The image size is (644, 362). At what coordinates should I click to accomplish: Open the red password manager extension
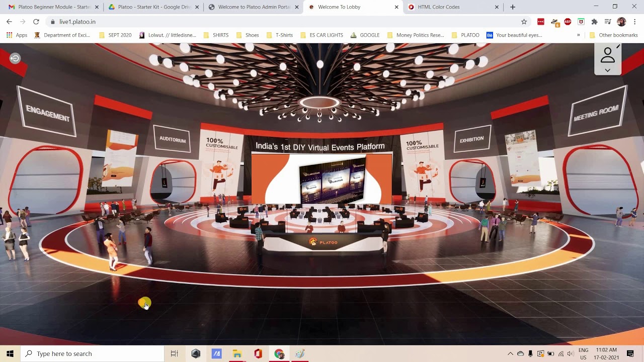[541, 22]
